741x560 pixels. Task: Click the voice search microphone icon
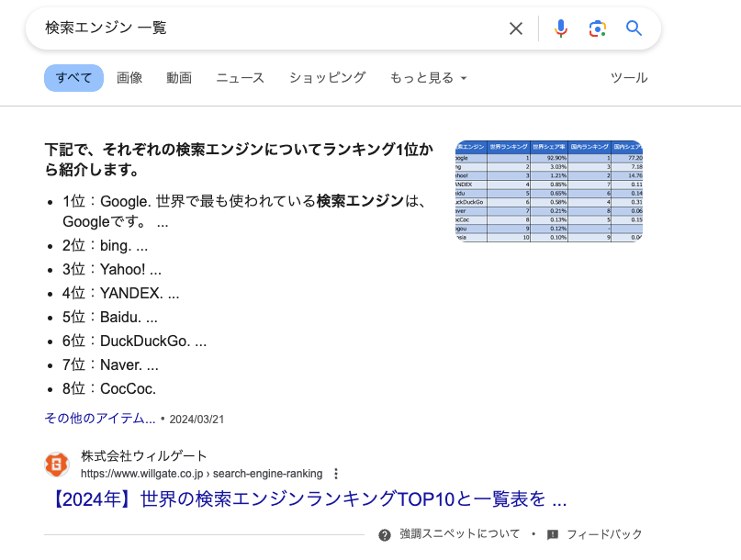pos(561,28)
